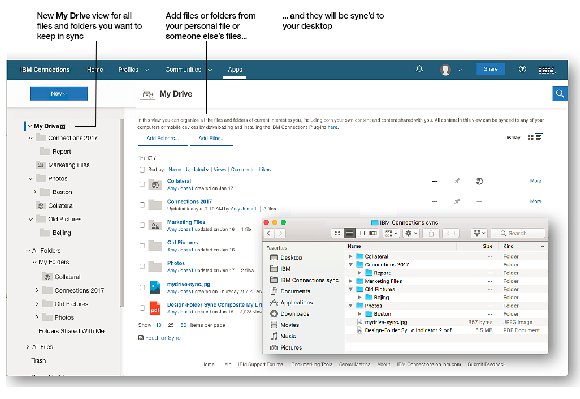The width and height of the screenshot is (580, 399).
Task: Check the Marketing Files row checkbox
Action: coord(142,225)
